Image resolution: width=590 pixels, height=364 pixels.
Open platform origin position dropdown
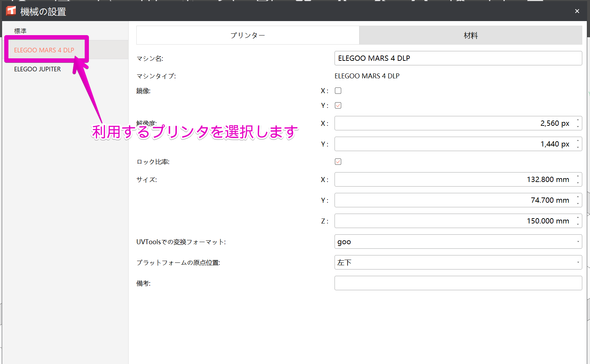(458, 262)
